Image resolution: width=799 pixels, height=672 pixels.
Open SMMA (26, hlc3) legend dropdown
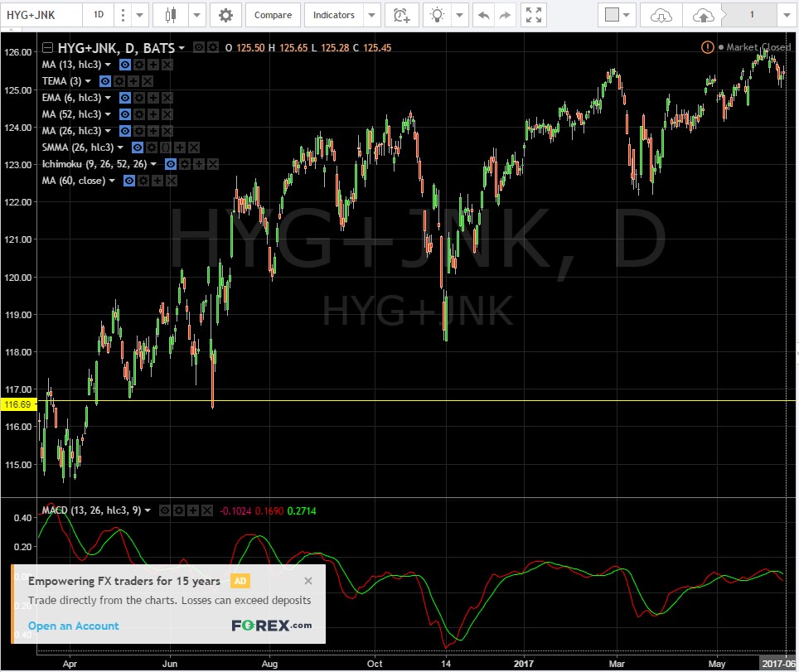pyautogui.click(x=120, y=147)
